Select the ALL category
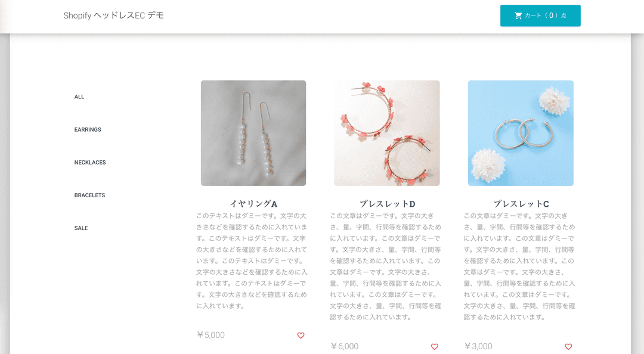 pos(79,97)
